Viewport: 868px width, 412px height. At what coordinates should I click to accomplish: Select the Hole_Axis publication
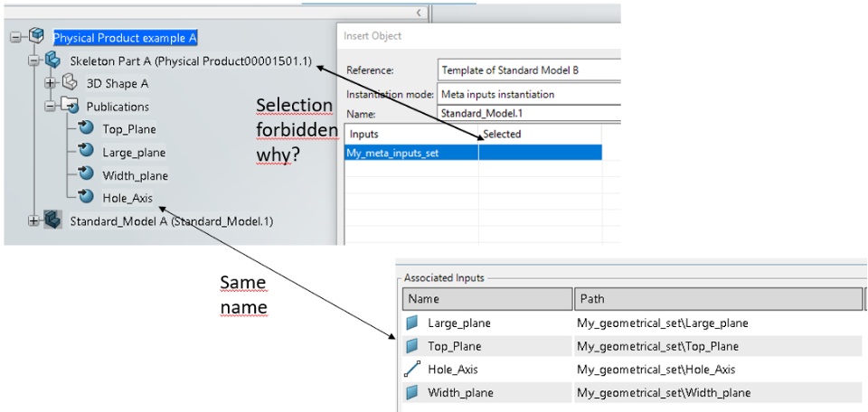[x=127, y=198]
